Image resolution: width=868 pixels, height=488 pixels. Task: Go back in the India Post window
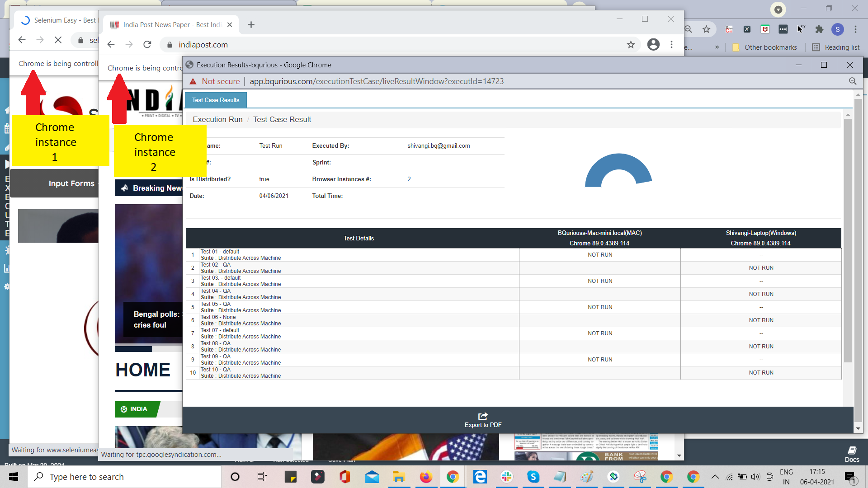tap(111, 44)
